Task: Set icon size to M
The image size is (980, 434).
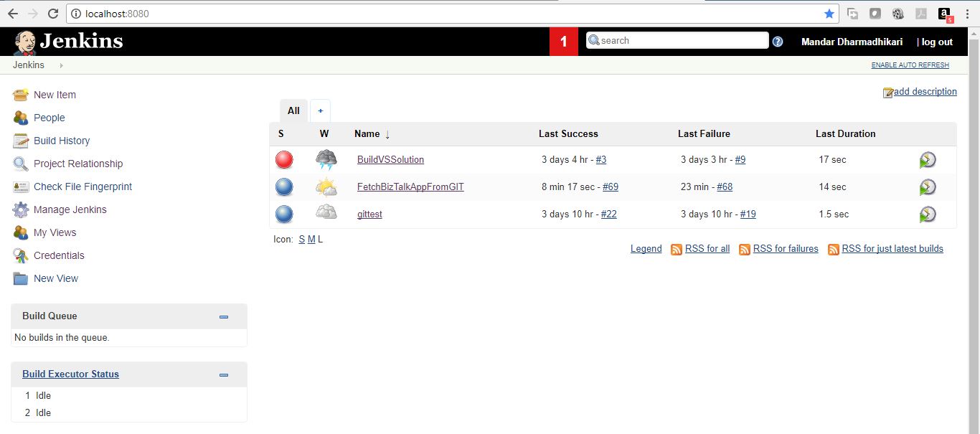Action: (311, 240)
